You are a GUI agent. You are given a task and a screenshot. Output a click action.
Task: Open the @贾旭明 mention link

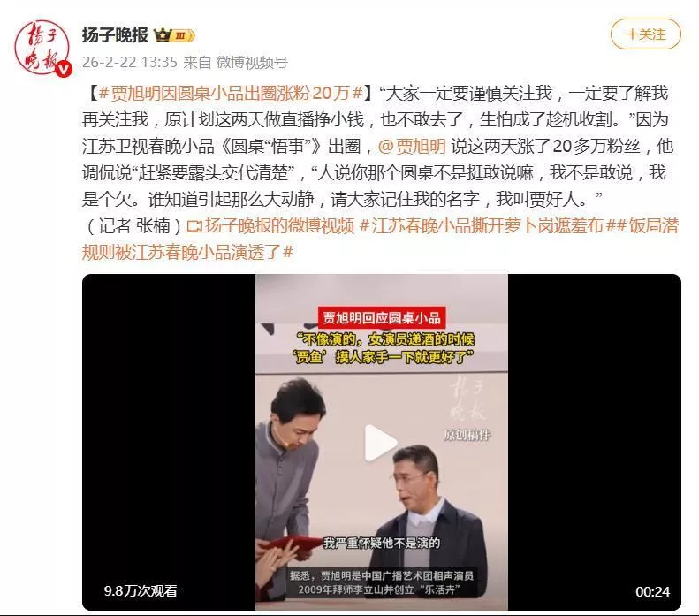tap(412, 146)
